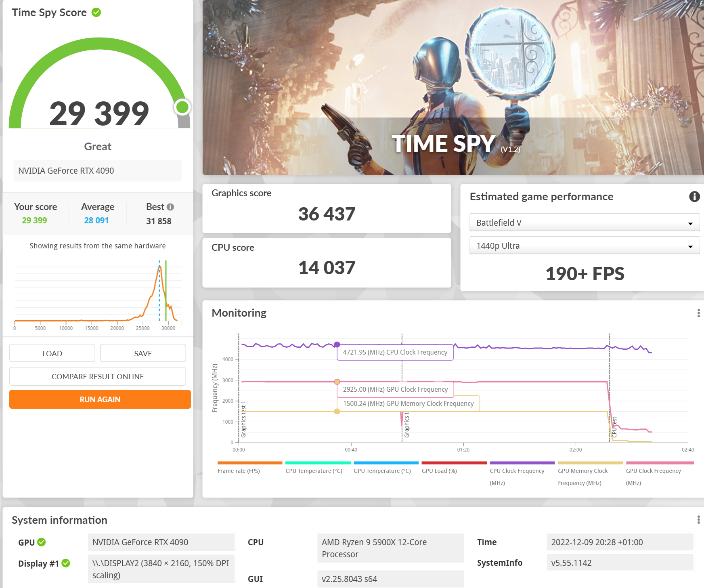Click the LOAD button
The width and height of the screenshot is (704, 588).
(52, 353)
